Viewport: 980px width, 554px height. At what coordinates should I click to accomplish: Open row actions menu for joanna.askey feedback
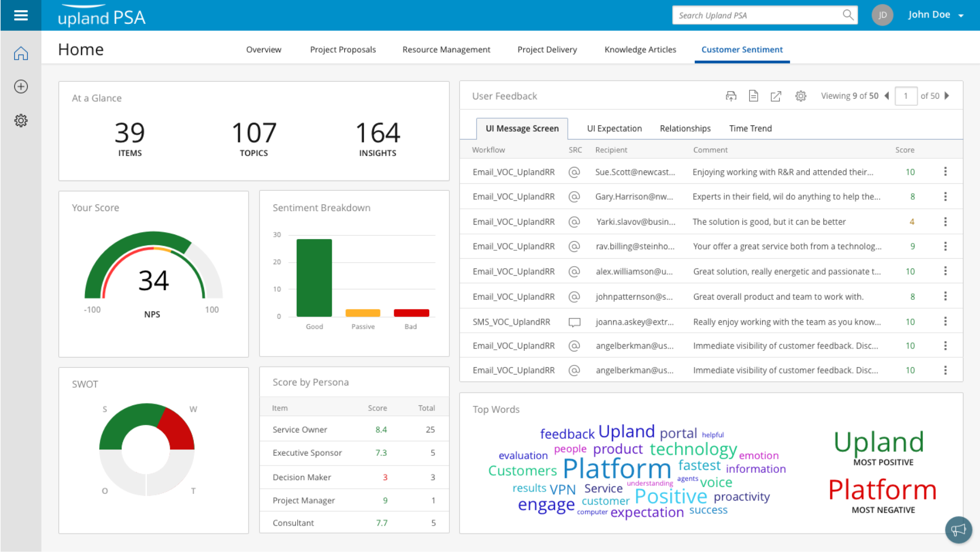(945, 321)
